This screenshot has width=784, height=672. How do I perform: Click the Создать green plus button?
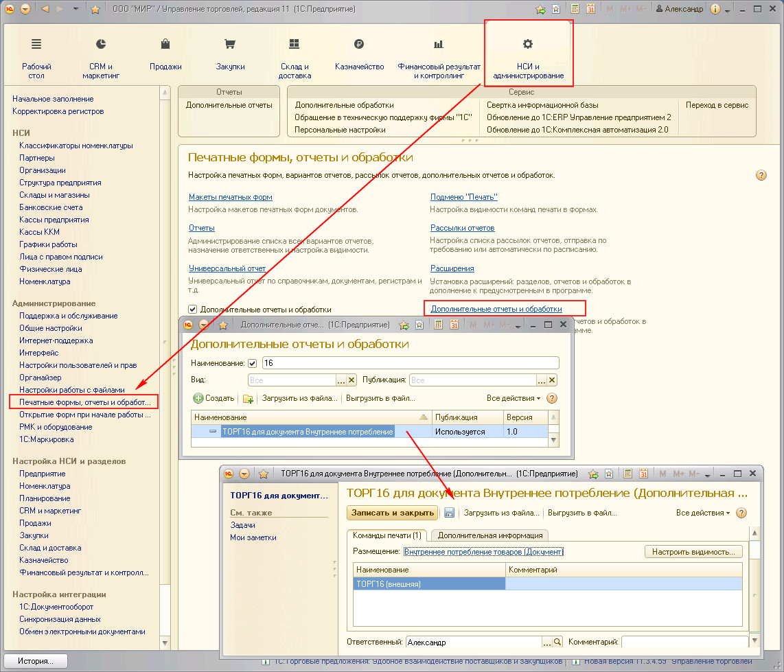(x=214, y=398)
